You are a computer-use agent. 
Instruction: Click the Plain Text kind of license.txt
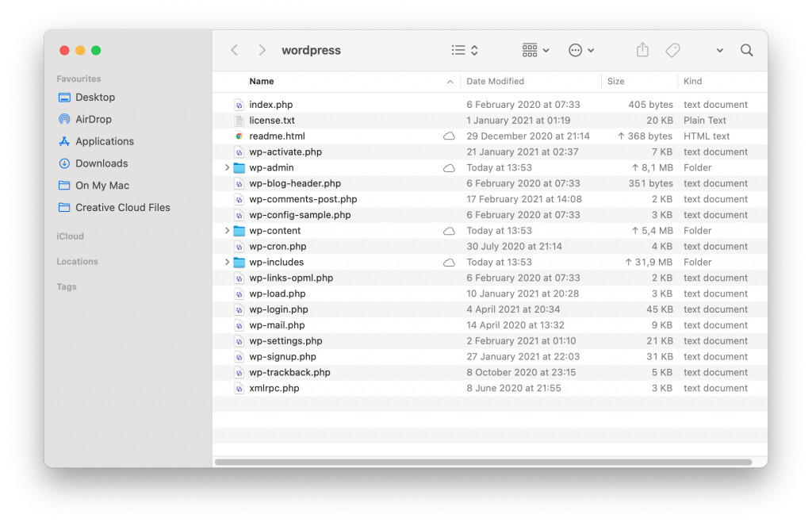coord(705,121)
